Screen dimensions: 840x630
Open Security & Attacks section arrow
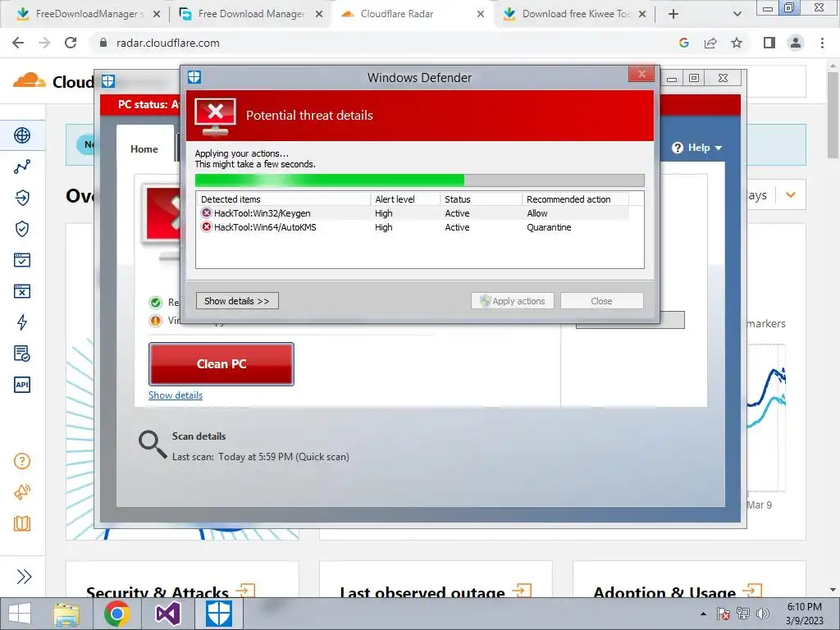245,591
